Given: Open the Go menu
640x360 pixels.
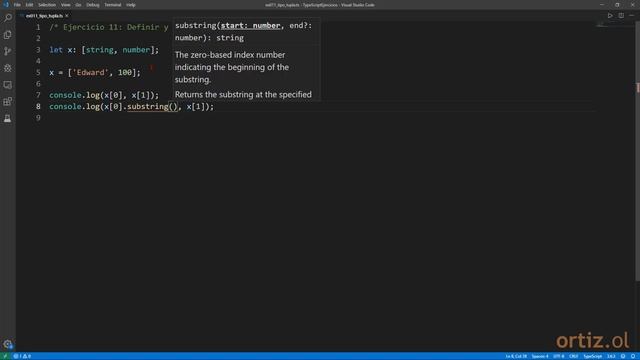Looking at the screenshot, I should pyautogui.click(x=78, y=5).
